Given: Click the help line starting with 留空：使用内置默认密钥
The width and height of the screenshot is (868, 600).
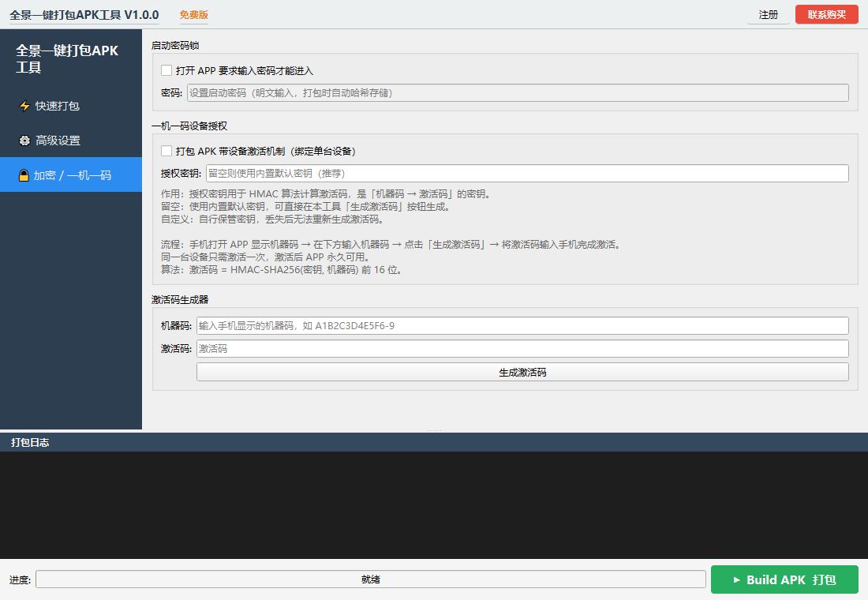Looking at the screenshot, I should click(x=305, y=207).
